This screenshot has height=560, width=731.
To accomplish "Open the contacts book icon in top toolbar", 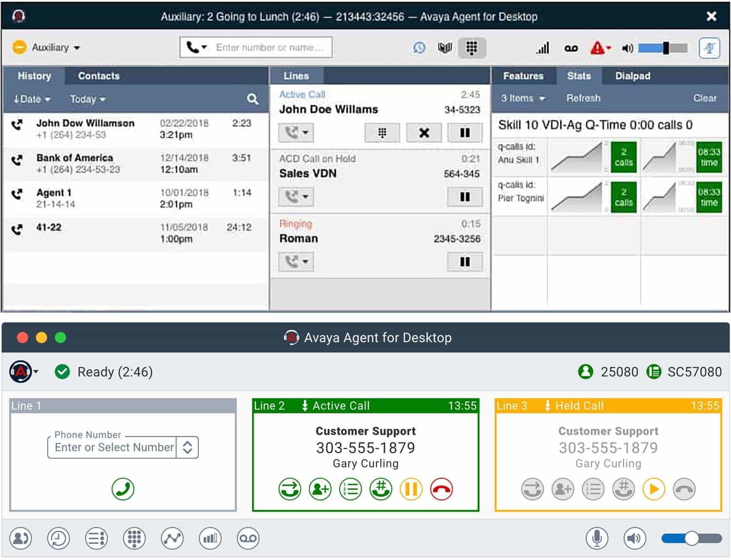I will coord(445,48).
